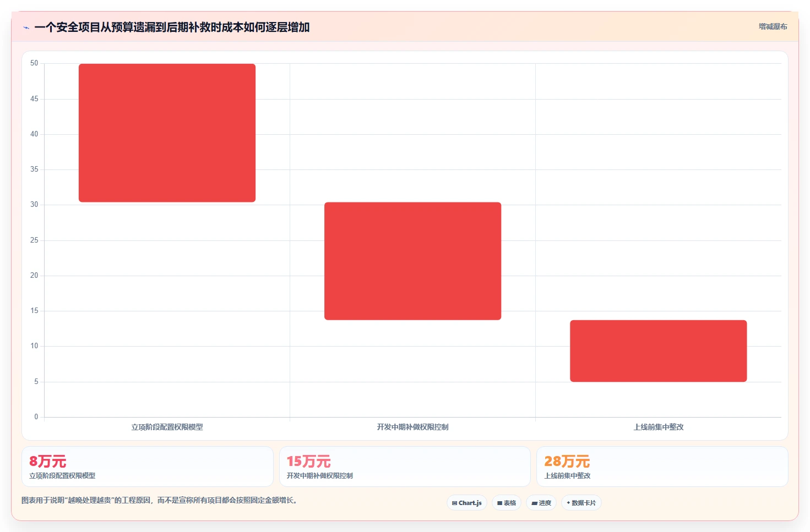Select the 进度 tag
The height and width of the screenshot is (532, 810).
(541, 503)
